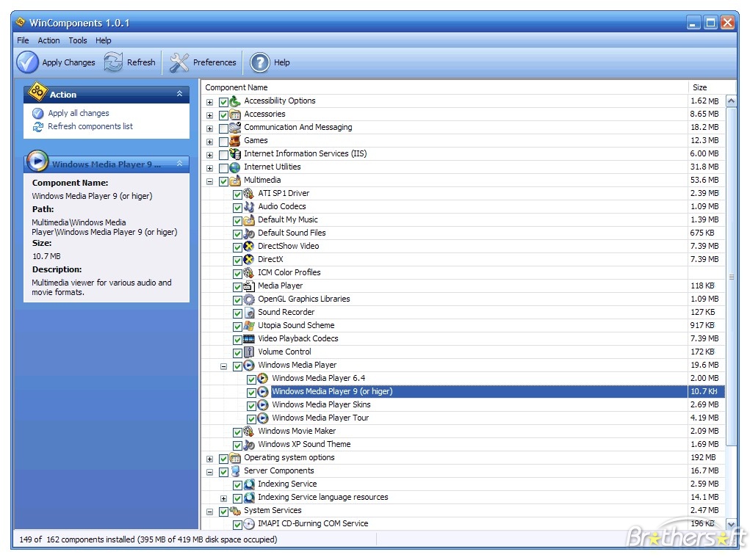Collapse the Multimedia node
Image resolution: width=750 pixels, height=560 pixels.
209,181
